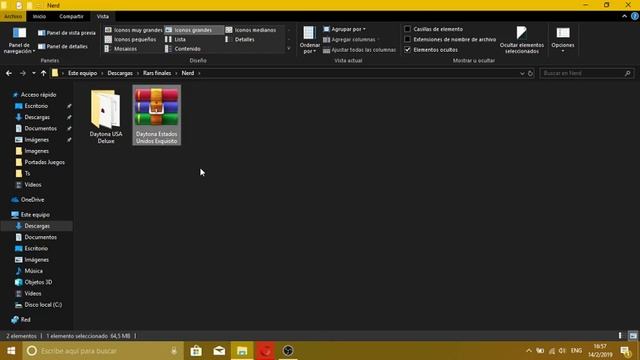Click Ocultar elementos seleccionados
The image size is (640, 360).
(522, 40)
